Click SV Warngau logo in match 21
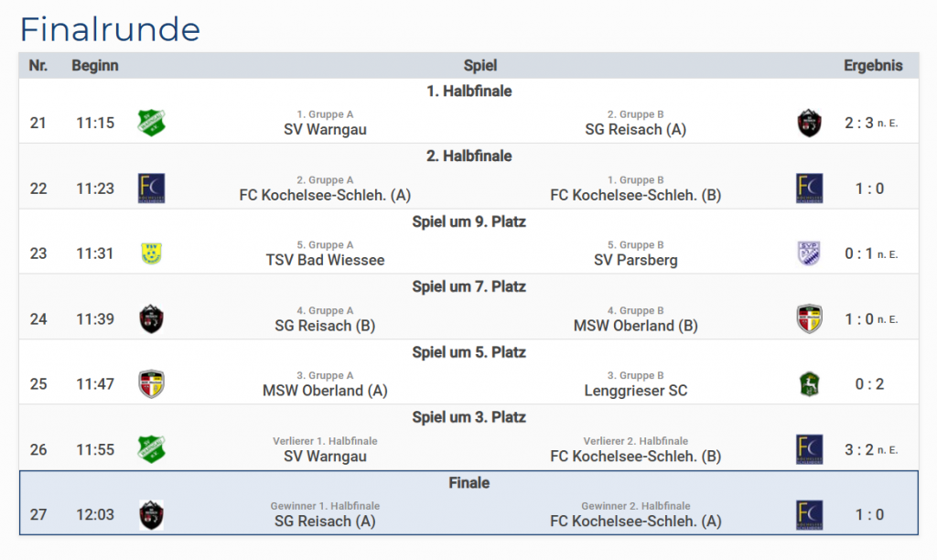This screenshot has width=937, height=560. (151, 123)
